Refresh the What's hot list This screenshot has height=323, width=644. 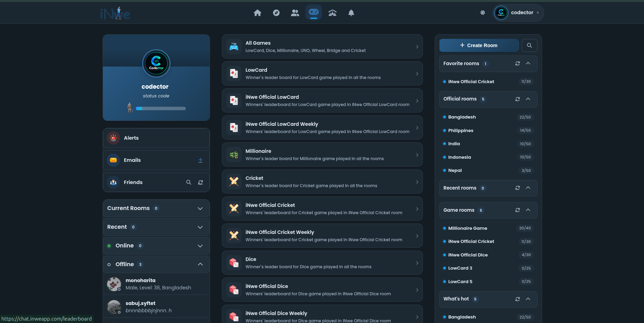click(517, 299)
